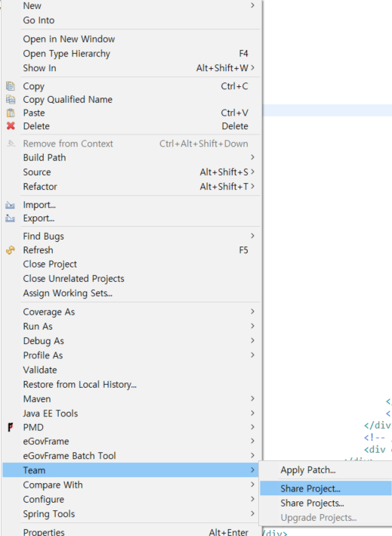Open the Configure submenu
The image size is (392, 536).
point(131,500)
